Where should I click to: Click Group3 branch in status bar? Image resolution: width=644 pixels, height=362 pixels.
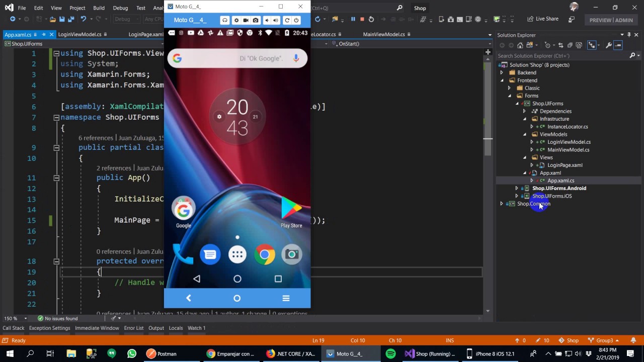tap(604, 340)
